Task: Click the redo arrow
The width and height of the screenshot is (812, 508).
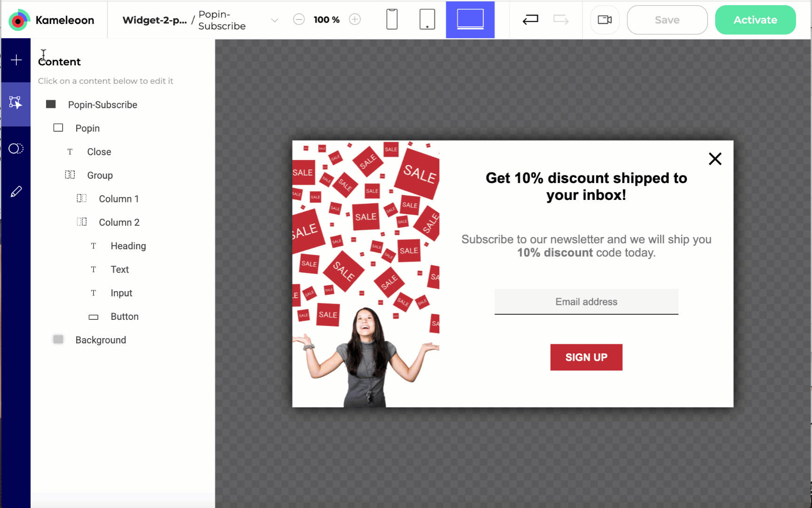Action: tap(561, 20)
